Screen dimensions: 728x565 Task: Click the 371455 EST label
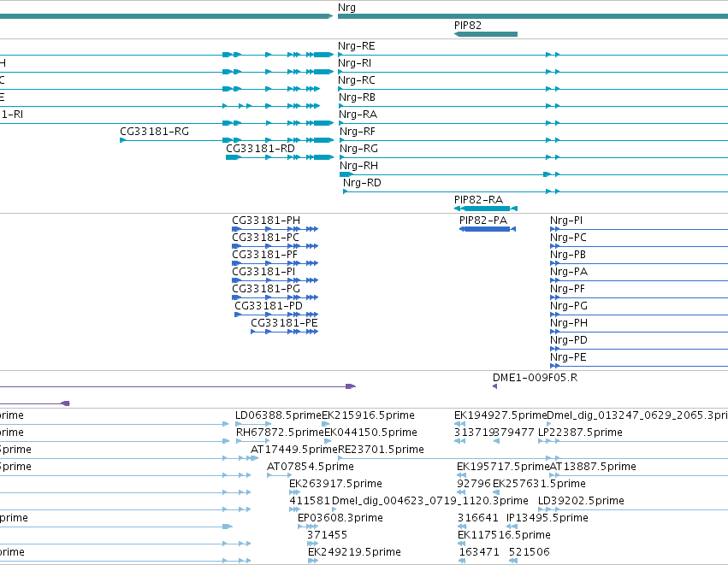[x=327, y=535]
